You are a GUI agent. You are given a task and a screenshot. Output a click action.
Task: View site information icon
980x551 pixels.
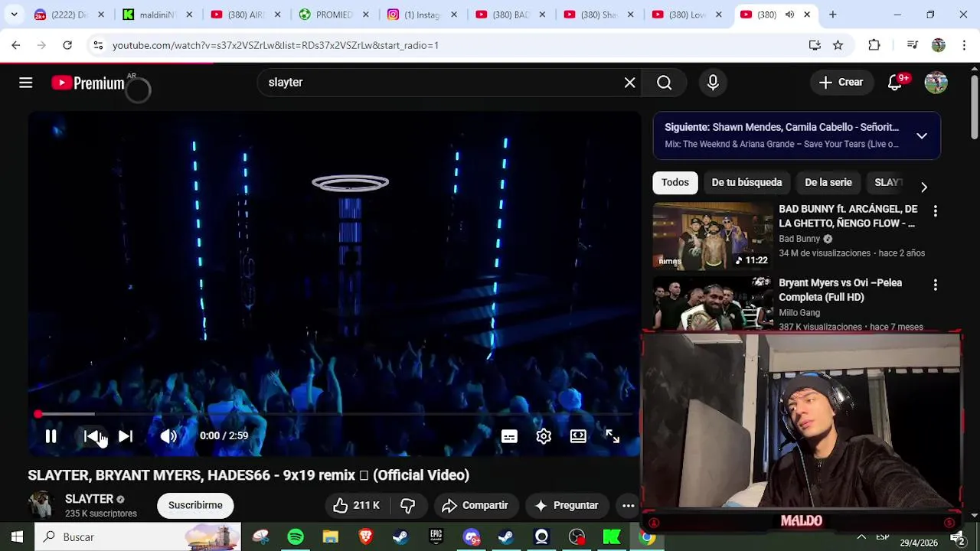tap(98, 46)
